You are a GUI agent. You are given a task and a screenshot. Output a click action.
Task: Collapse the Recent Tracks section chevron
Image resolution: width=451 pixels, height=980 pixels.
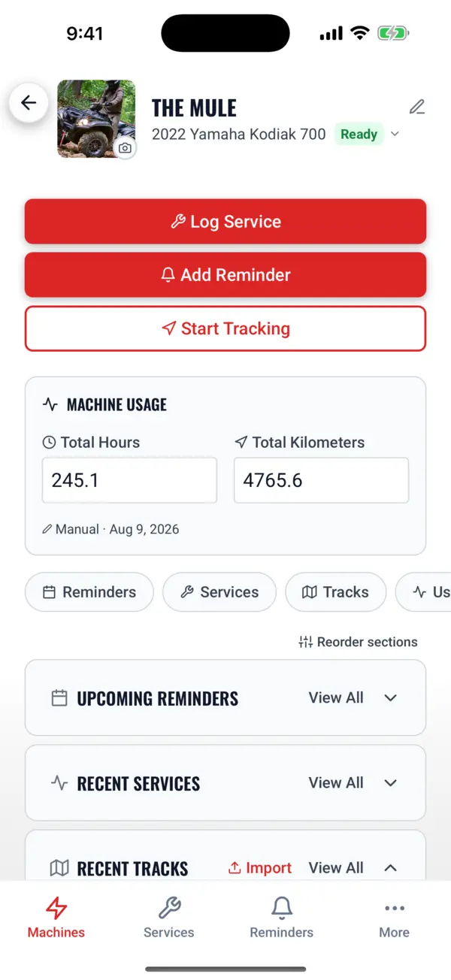click(390, 868)
